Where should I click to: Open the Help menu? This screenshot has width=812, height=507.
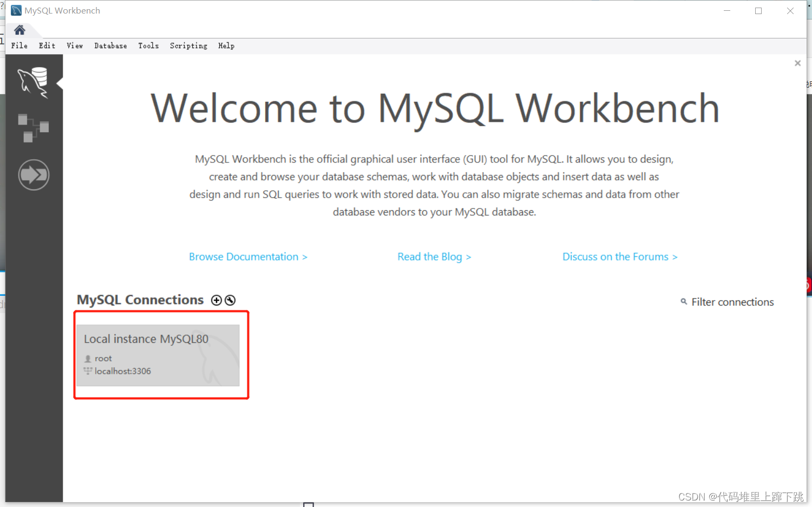226,46
